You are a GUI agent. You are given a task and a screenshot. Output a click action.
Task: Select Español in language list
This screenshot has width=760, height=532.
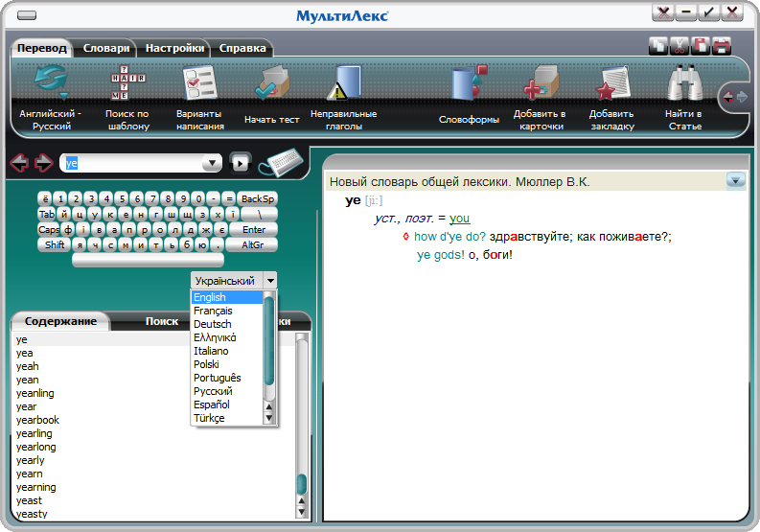[x=227, y=405]
